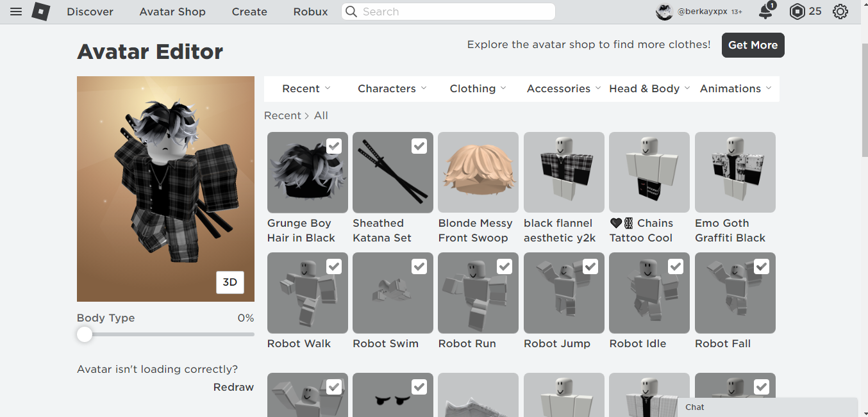Click the Body Type slider handle
The height and width of the screenshot is (417, 868).
[x=85, y=334]
